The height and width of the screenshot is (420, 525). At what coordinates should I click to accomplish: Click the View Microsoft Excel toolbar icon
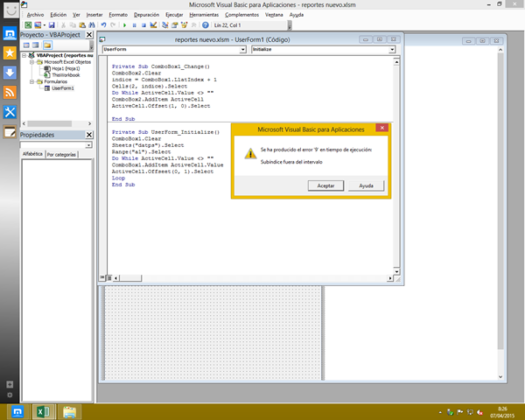coord(27,25)
